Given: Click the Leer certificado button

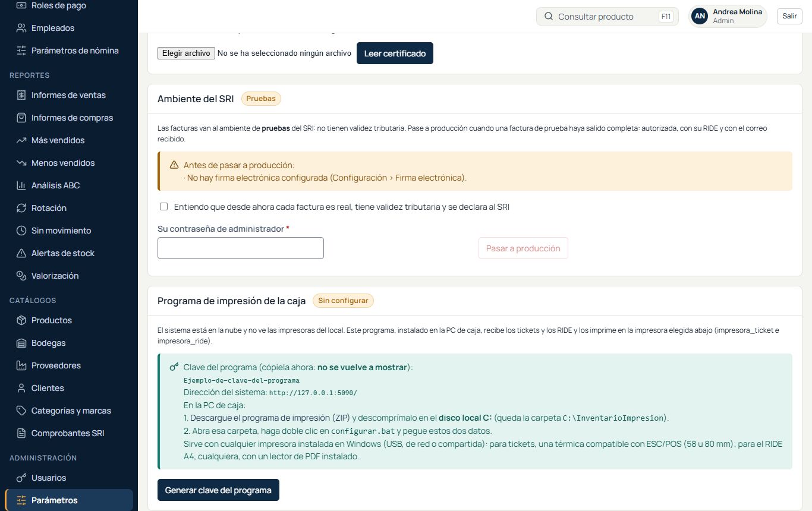Looking at the screenshot, I should [395, 53].
